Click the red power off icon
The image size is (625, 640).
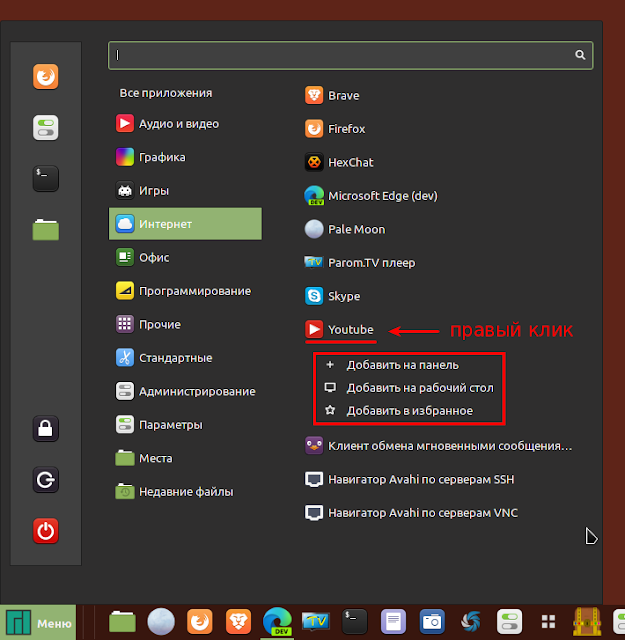[x=45, y=531]
